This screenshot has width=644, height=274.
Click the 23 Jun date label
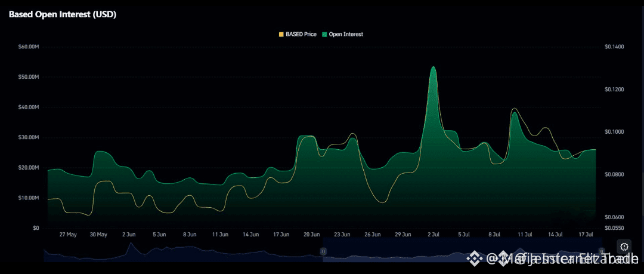[342, 235]
